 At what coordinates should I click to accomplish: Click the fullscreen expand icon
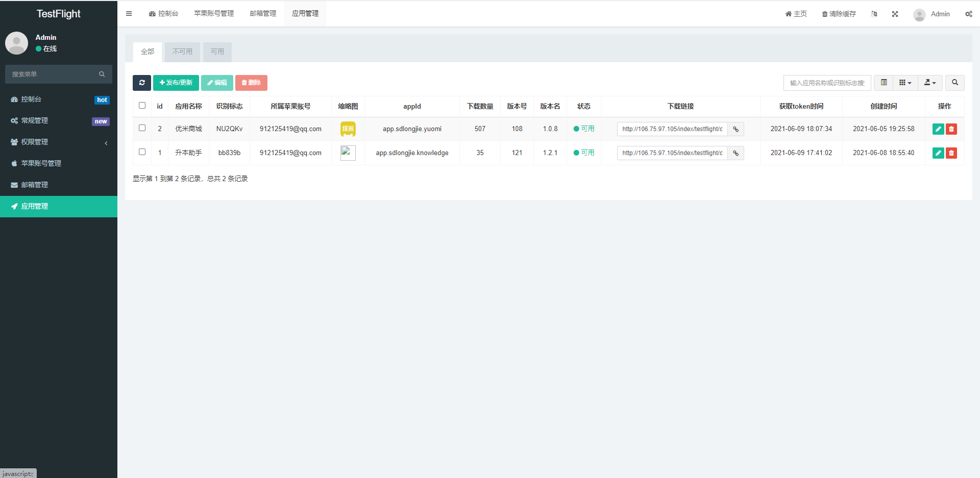(895, 14)
